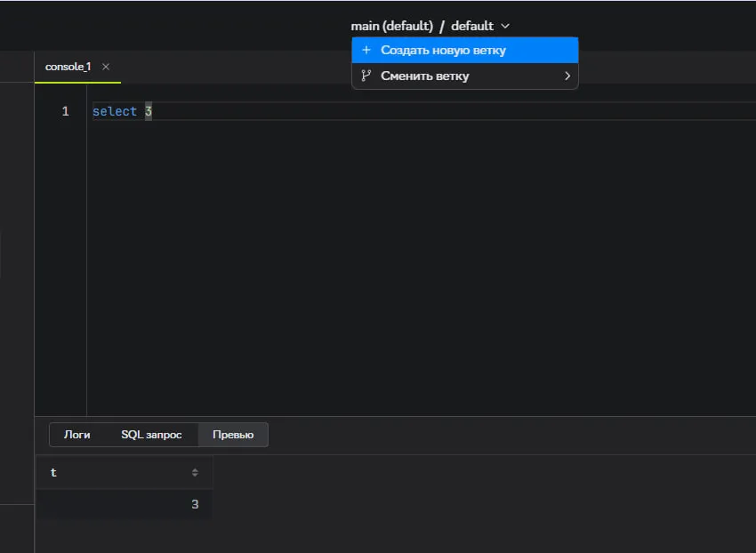This screenshot has width=756, height=553.
Task: Open the Сменить ветку menu entry
Action: (x=424, y=76)
